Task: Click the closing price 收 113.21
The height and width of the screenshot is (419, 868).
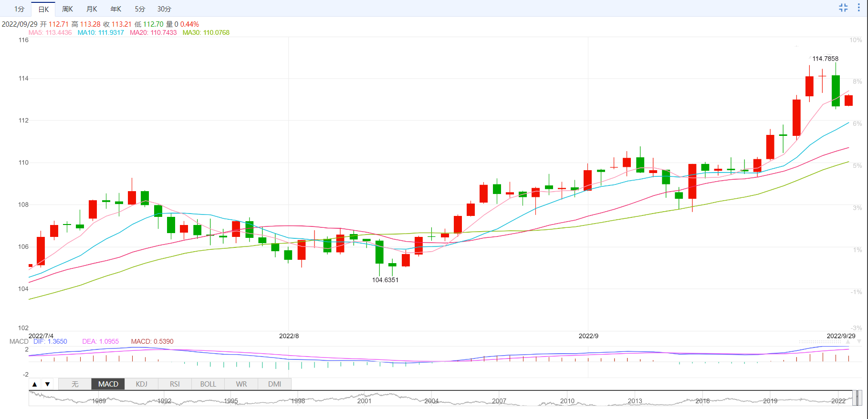Action: click(x=117, y=24)
